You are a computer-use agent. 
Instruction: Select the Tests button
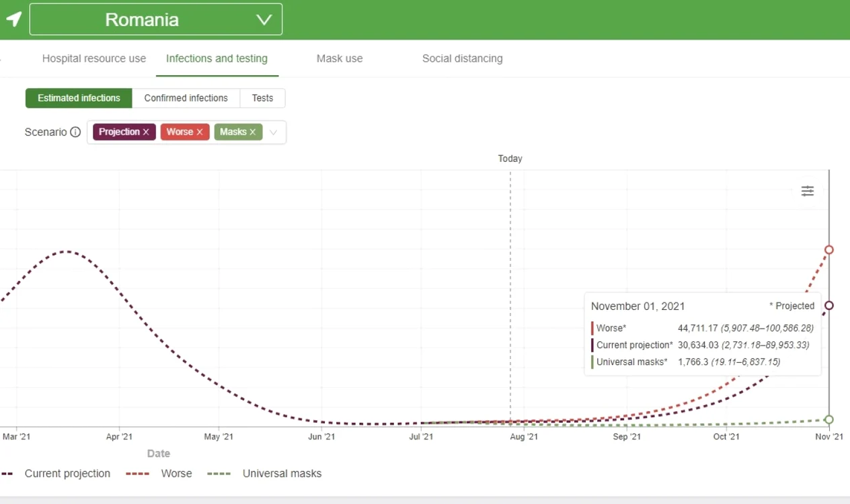pos(262,98)
